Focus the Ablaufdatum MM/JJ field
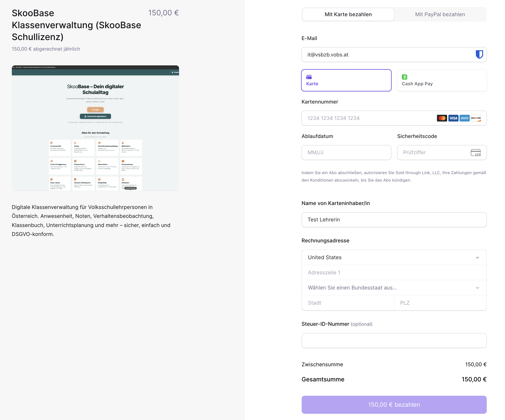The height and width of the screenshot is (420, 505). click(x=346, y=153)
